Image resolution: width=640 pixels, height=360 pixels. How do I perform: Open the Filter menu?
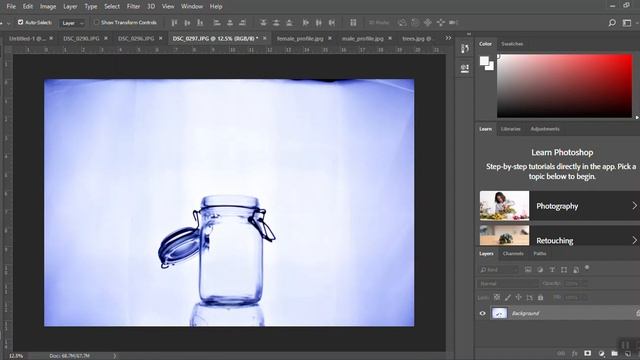tap(133, 7)
